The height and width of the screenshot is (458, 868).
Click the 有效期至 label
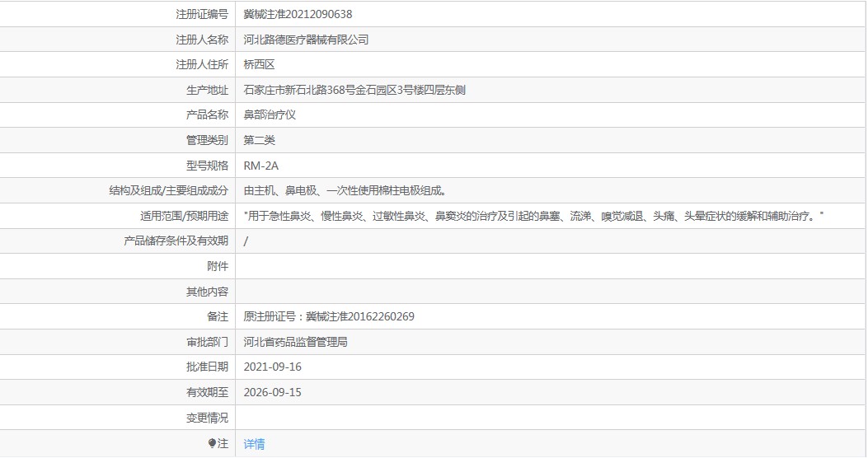pyautogui.click(x=207, y=393)
